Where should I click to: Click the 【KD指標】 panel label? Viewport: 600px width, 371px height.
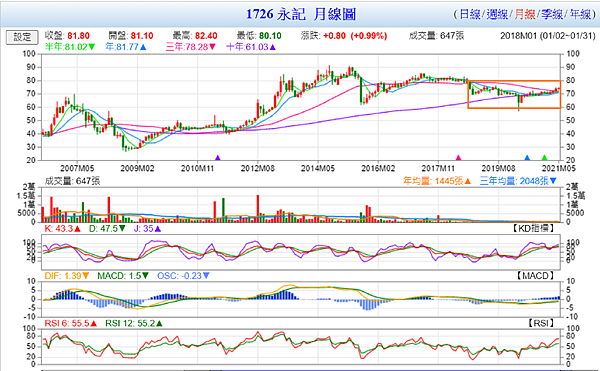pos(533,229)
